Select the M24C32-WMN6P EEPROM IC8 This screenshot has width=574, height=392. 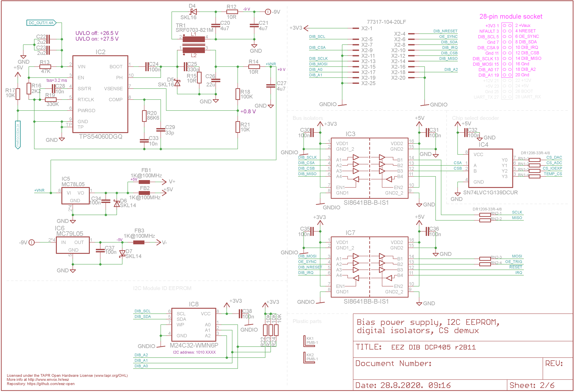click(x=194, y=325)
